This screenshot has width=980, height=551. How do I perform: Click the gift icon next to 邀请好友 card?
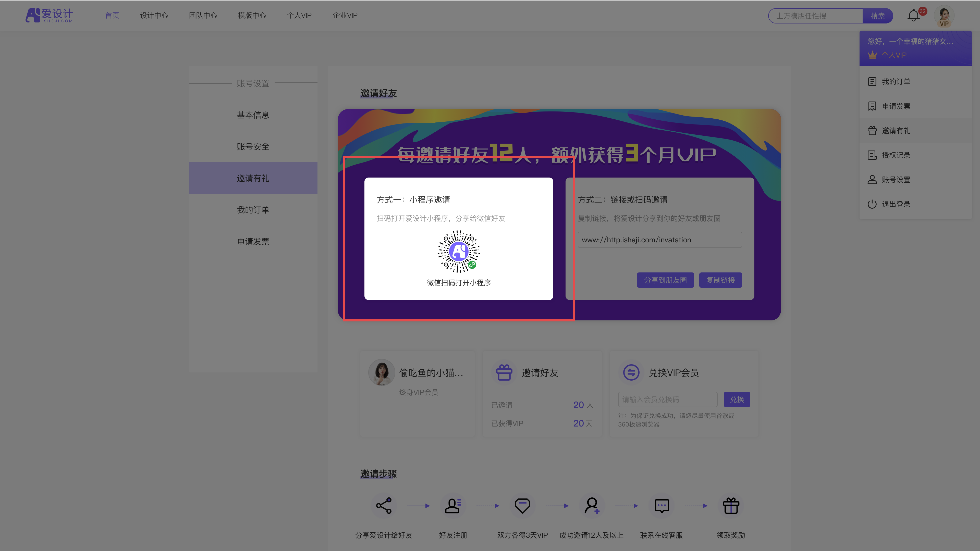[504, 372]
